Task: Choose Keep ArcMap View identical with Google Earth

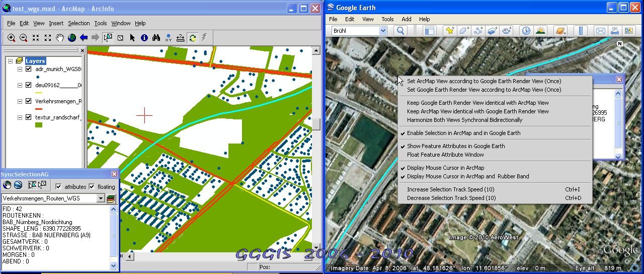Action: click(477, 111)
